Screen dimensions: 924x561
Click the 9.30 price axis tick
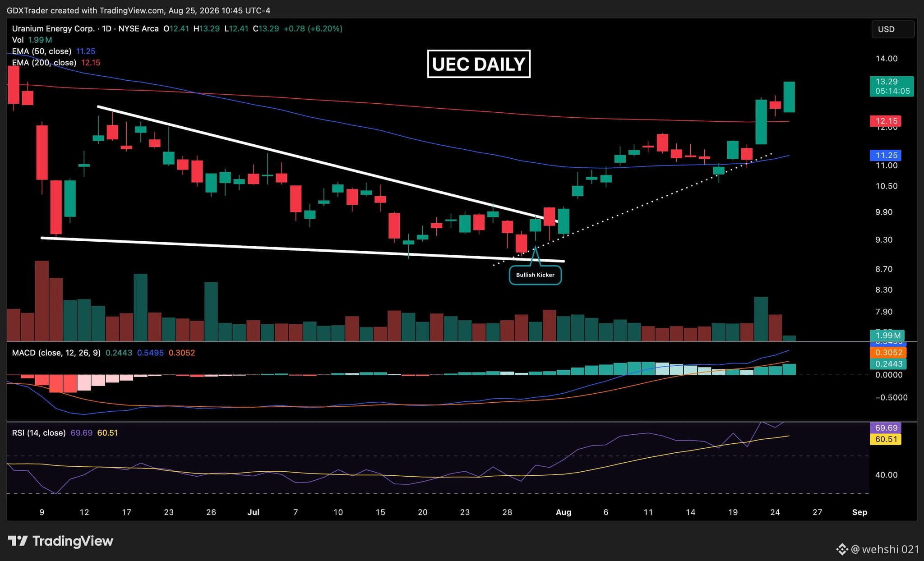(x=884, y=239)
